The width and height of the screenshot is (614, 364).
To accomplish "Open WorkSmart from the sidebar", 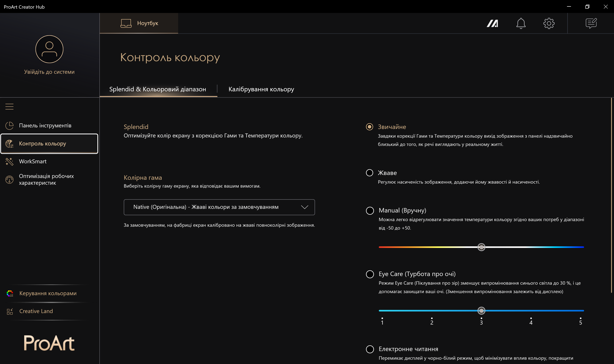I will 33,161.
